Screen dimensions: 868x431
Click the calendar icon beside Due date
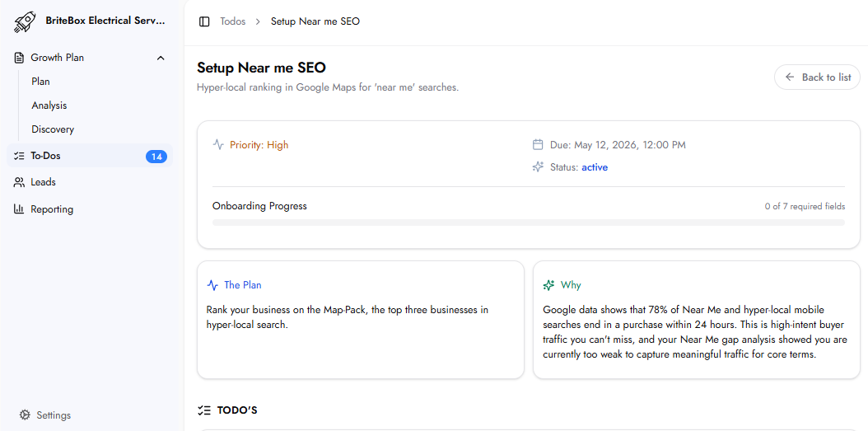pyautogui.click(x=538, y=145)
